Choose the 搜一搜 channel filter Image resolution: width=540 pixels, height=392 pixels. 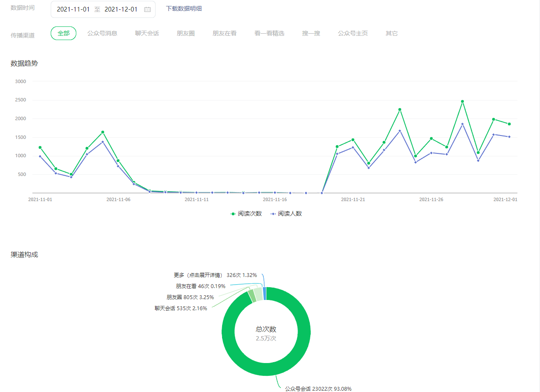pyautogui.click(x=311, y=33)
